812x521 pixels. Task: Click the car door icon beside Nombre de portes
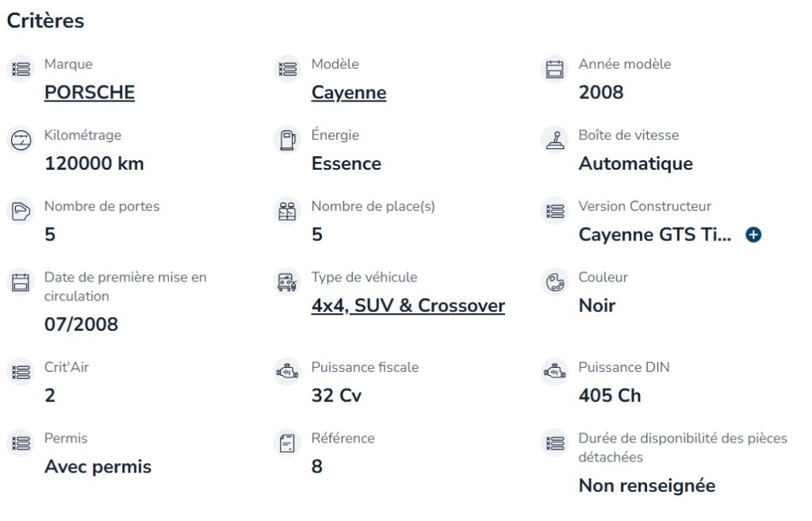(21, 211)
